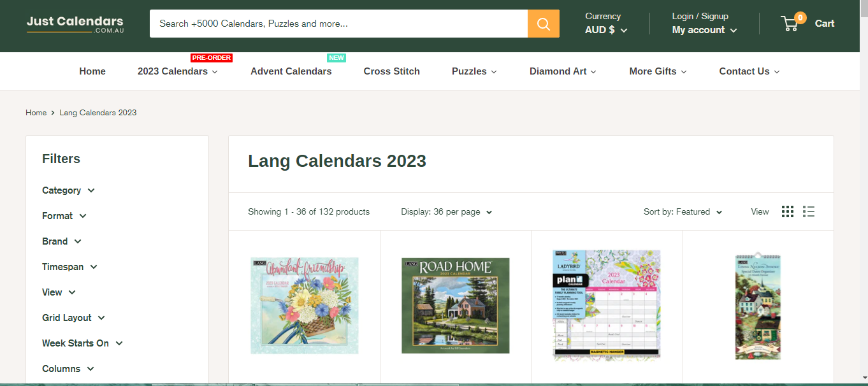Viewport: 868px width, 386px height.
Task: Change the Sort by: Featured option
Action: [683, 211]
